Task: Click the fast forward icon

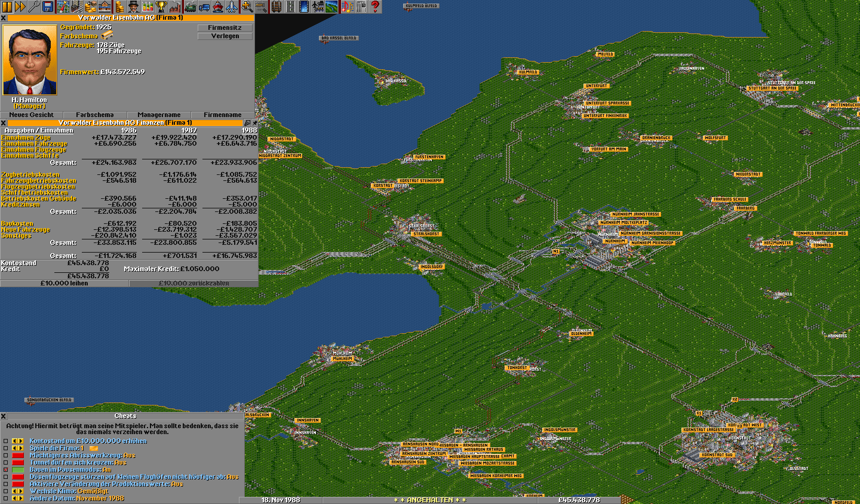Action: pos(20,7)
